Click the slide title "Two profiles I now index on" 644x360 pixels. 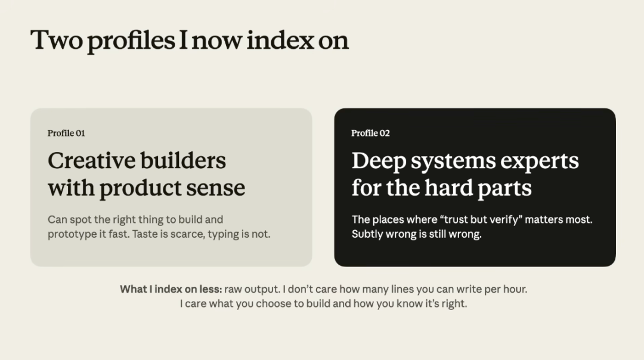pyautogui.click(x=190, y=41)
